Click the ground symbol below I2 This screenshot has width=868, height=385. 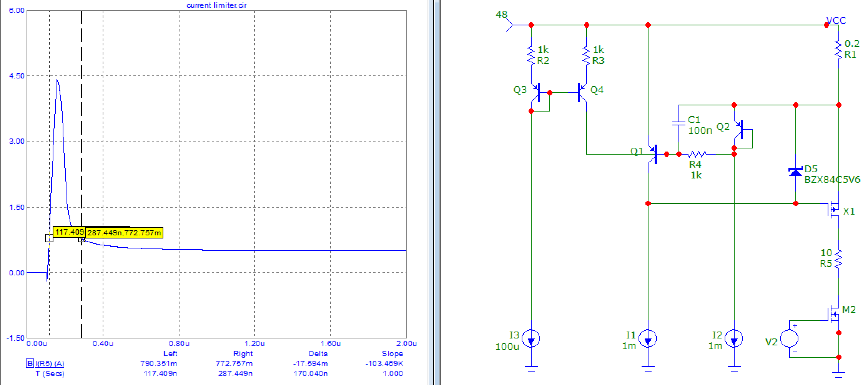pyautogui.click(x=734, y=368)
